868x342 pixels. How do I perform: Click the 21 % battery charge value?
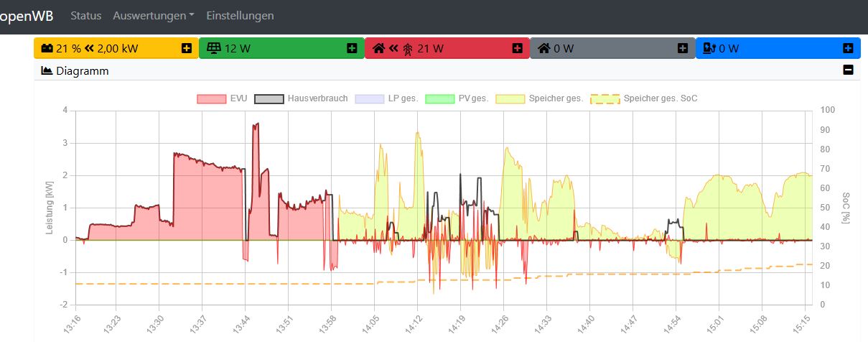[x=69, y=49]
